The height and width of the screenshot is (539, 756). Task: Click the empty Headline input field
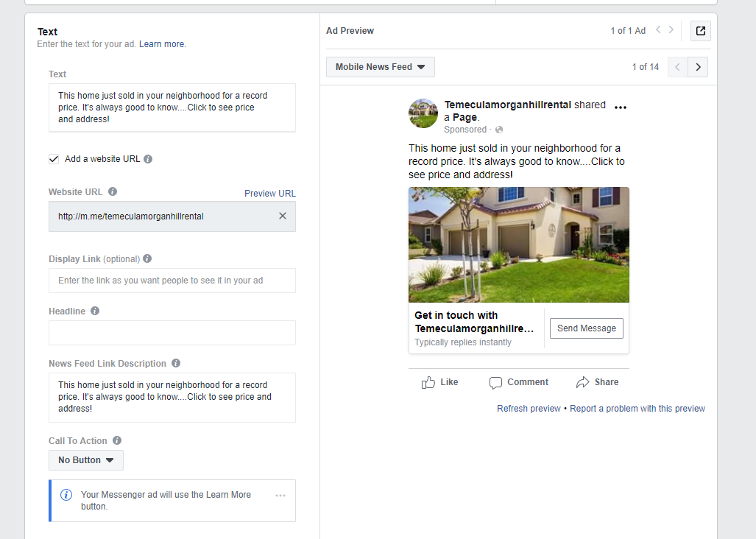pyautogui.click(x=172, y=333)
